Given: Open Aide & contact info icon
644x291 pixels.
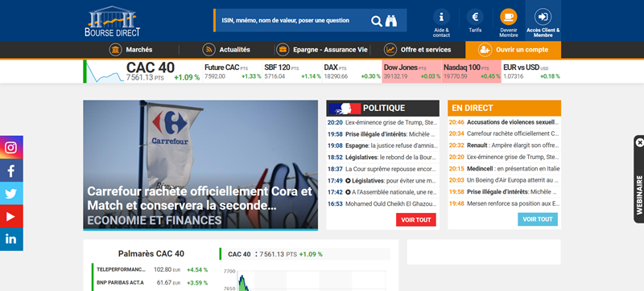Looking at the screenshot, I should click(441, 17).
